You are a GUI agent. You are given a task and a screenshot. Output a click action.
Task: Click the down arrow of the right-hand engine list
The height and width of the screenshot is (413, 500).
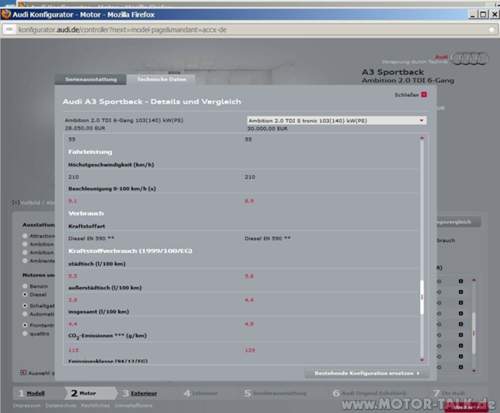[474, 370]
